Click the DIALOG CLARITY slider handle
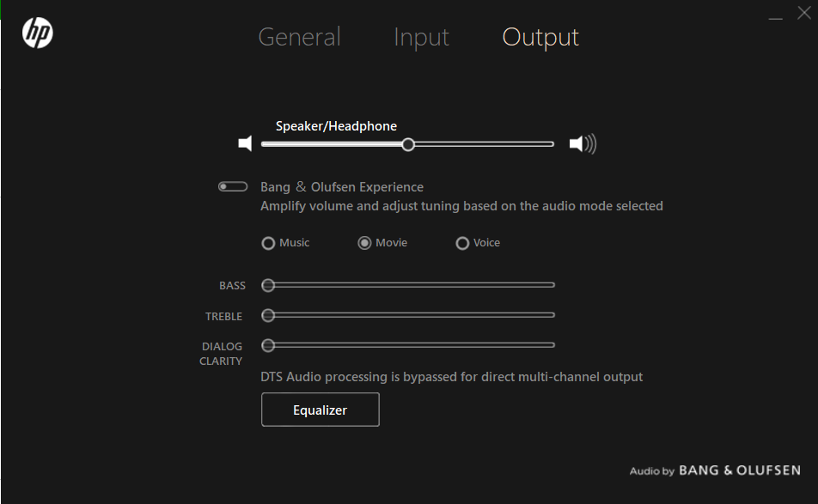Image resolution: width=818 pixels, height=504 pixels. (x=268, y=345)
